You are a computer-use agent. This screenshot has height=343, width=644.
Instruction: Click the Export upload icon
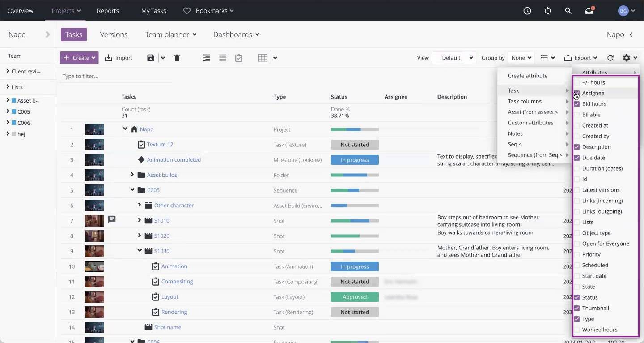click(x=568, y=58)
